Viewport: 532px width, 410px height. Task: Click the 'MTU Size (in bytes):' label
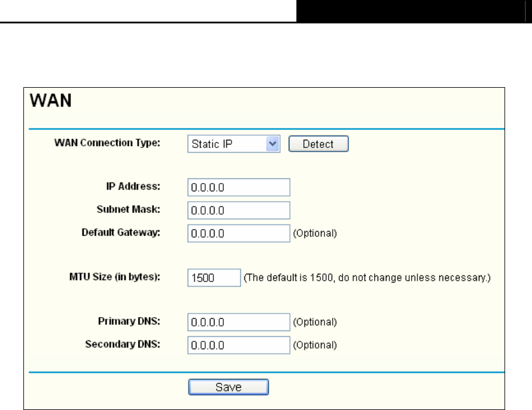point(115,277)
